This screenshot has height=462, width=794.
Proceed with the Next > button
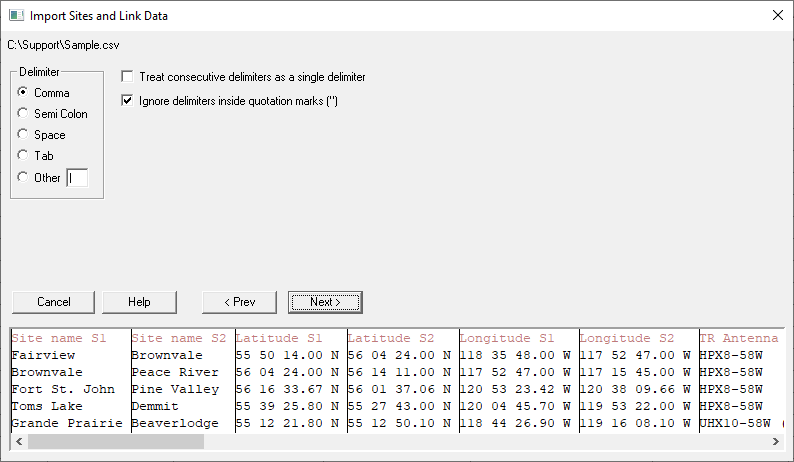click(325, 302)
